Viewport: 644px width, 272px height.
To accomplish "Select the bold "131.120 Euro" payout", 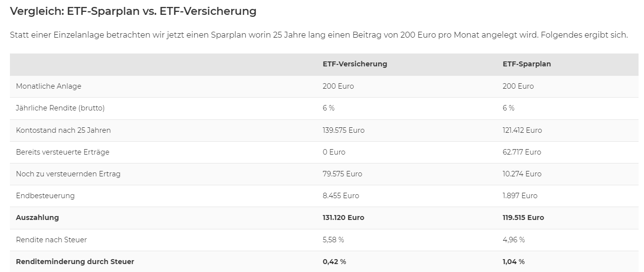I will click(343, 218).
